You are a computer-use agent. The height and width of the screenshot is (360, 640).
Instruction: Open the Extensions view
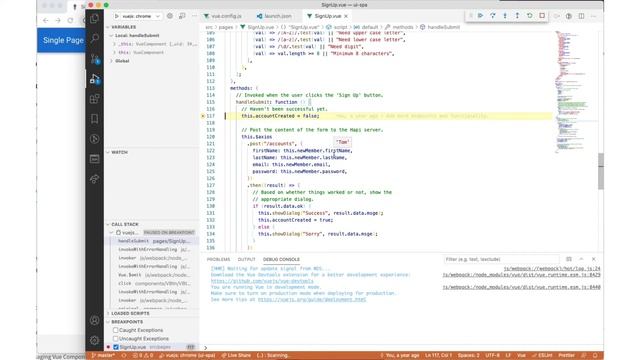tap(94, 99)
